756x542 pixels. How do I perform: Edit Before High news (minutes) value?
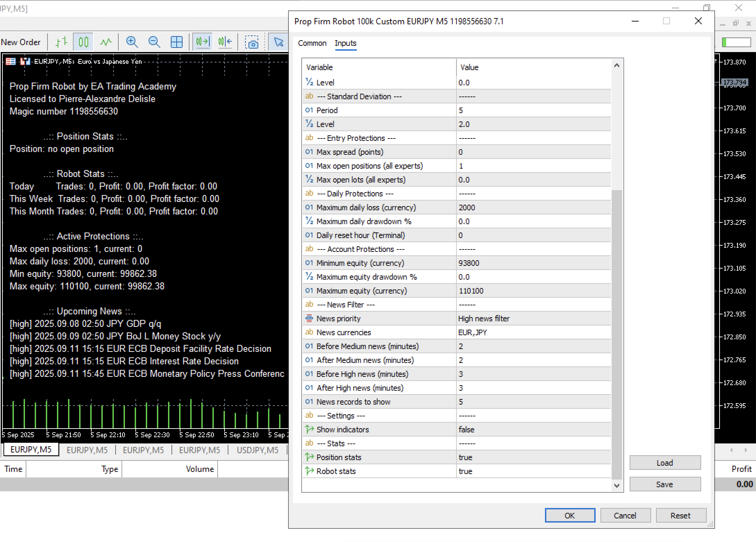pos(534,374)
